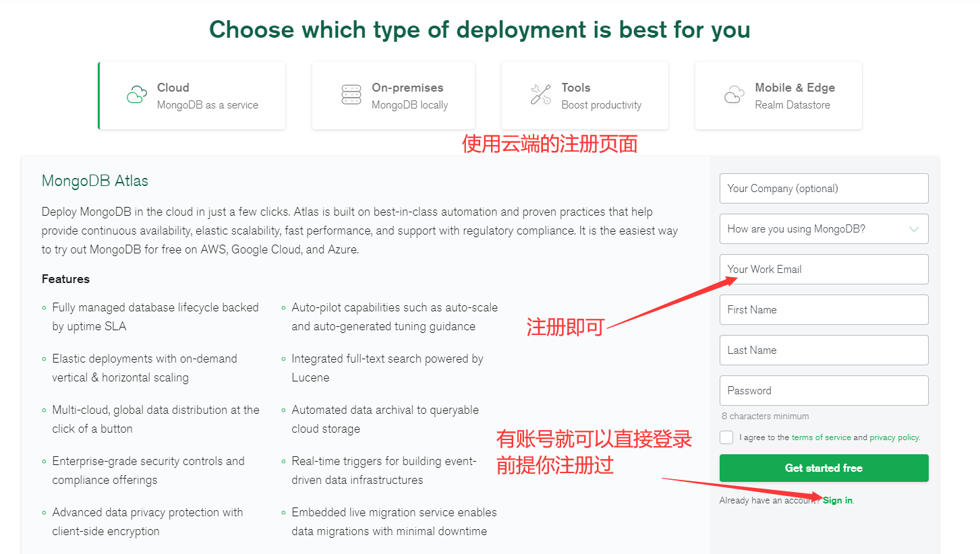This screenshot has height=554, width=980.
Task: Click the Features heading
Action: coord(65,279)
